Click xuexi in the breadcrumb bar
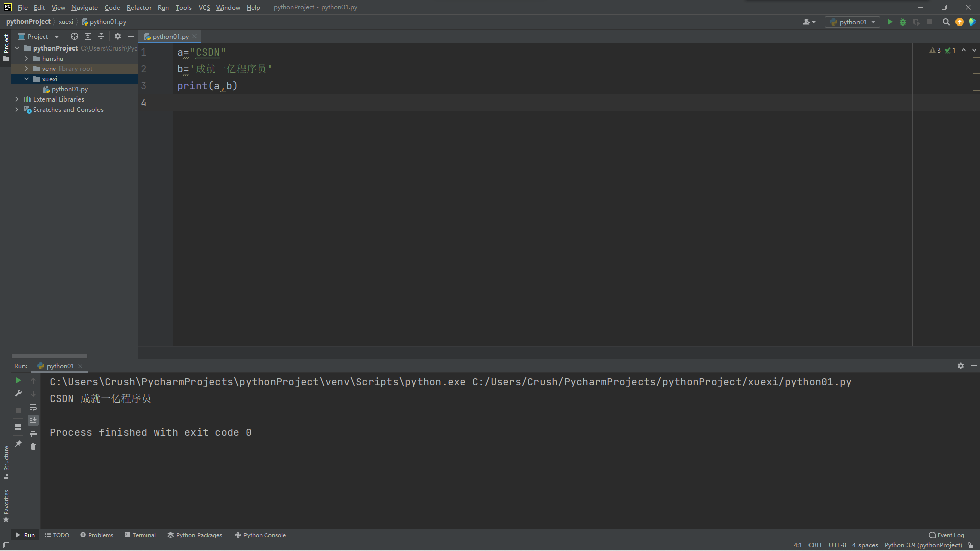The image size is (980, 551). (66, 22)
